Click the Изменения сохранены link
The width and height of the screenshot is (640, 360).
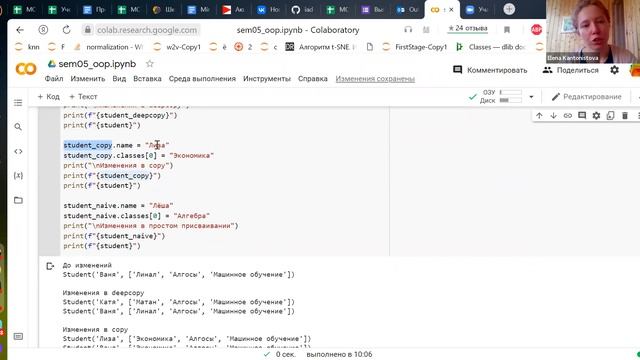375,79
